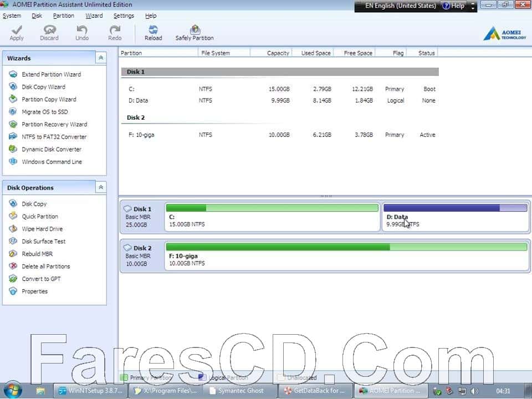Open the Help menu
The width and height of the screenshot is (532, 399).
pyautogui.click(x=151, y=16)
